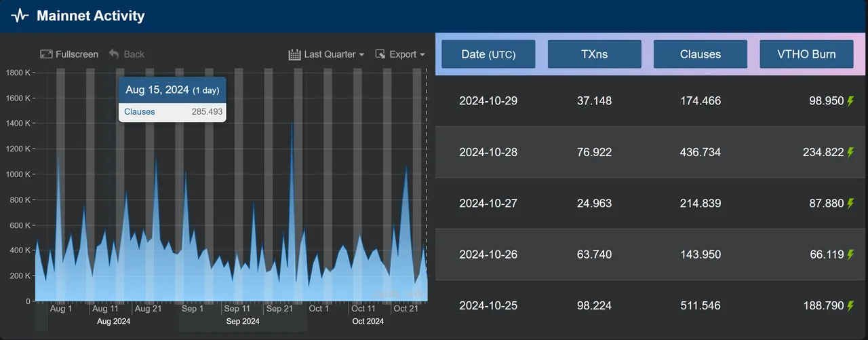Click the VTHO Burn value 188.790
The image size is (868, 340).
pos(824,306)
